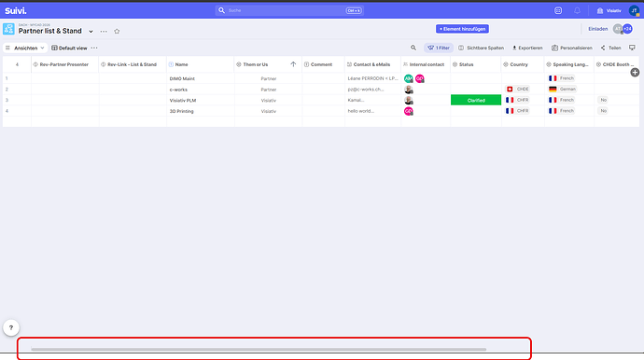Click the CHDE country tag in c-works row

click(517, 90)
